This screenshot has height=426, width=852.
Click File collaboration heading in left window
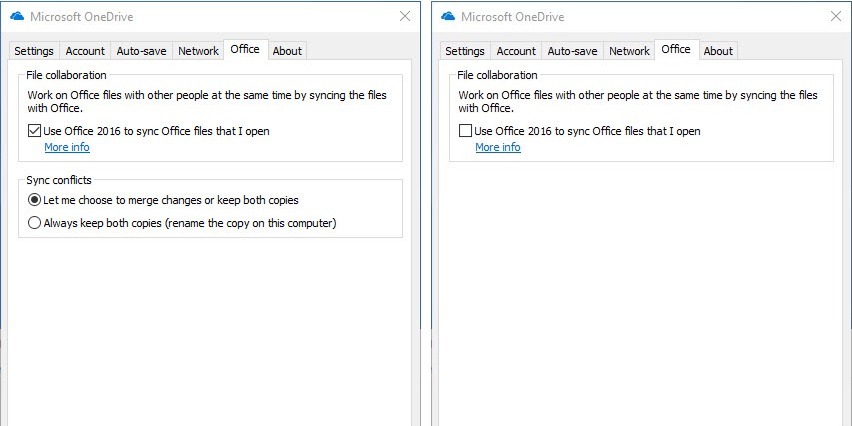coord(66,75)
